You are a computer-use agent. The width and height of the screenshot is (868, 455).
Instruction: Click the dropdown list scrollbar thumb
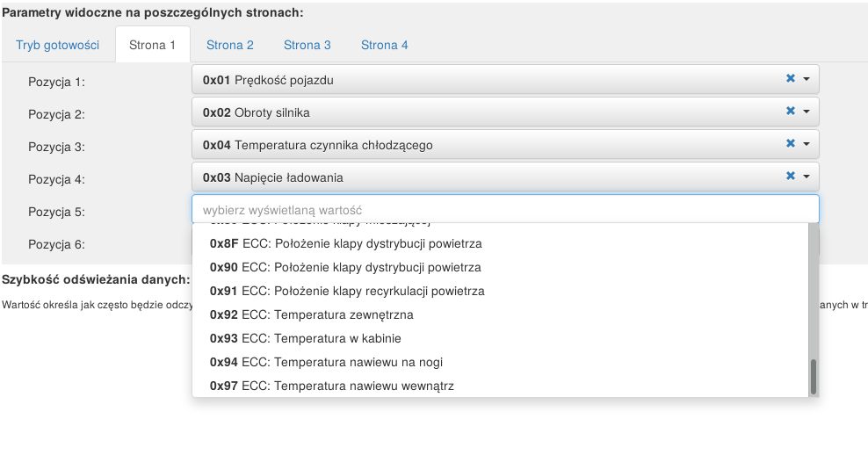(814, 376)
